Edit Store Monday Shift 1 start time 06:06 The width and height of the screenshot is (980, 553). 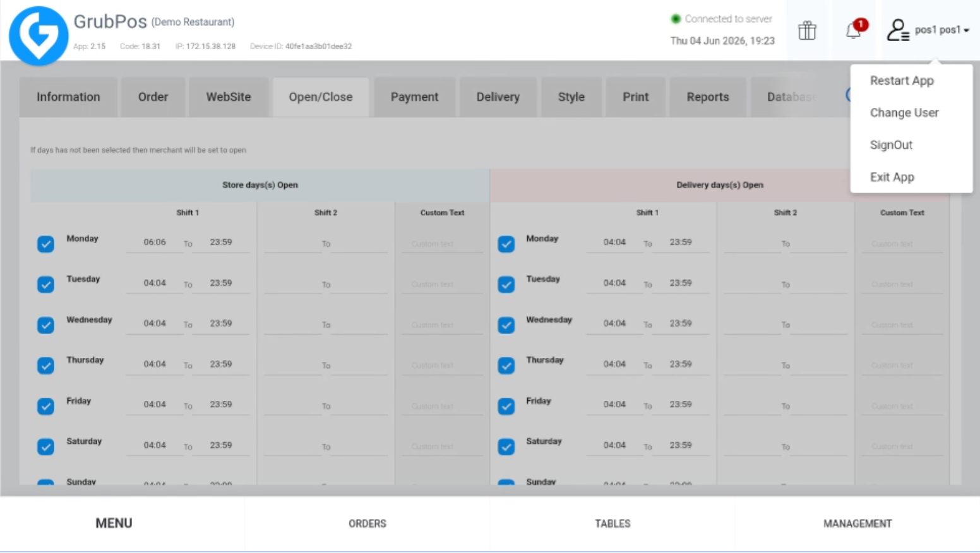pos(155,242)
